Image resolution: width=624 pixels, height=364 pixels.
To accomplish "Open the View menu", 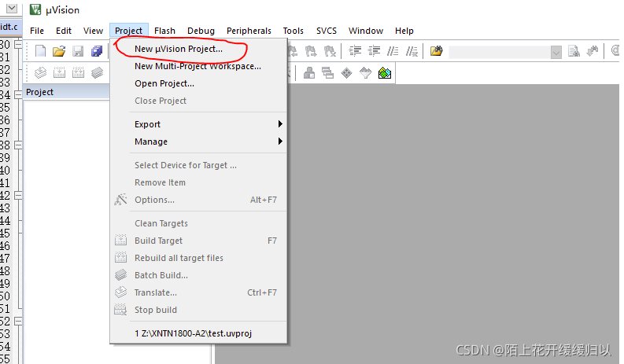I will 93,31.
